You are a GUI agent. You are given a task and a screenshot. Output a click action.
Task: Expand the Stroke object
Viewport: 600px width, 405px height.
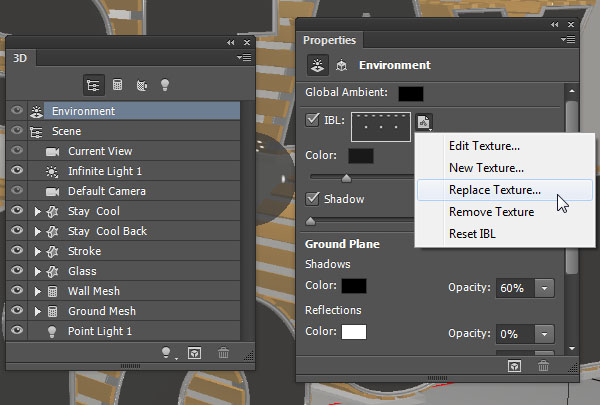[37, 251]
